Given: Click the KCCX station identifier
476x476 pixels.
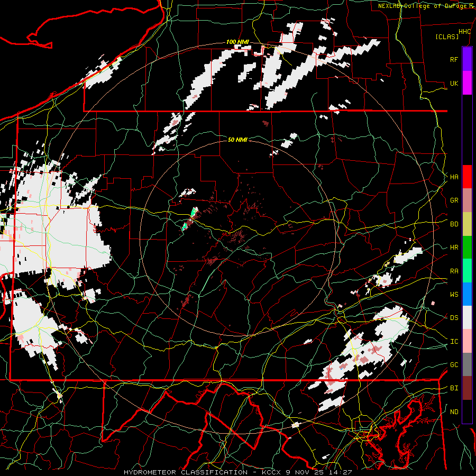Looking at the screenshot, I should (x=272, y=472).
